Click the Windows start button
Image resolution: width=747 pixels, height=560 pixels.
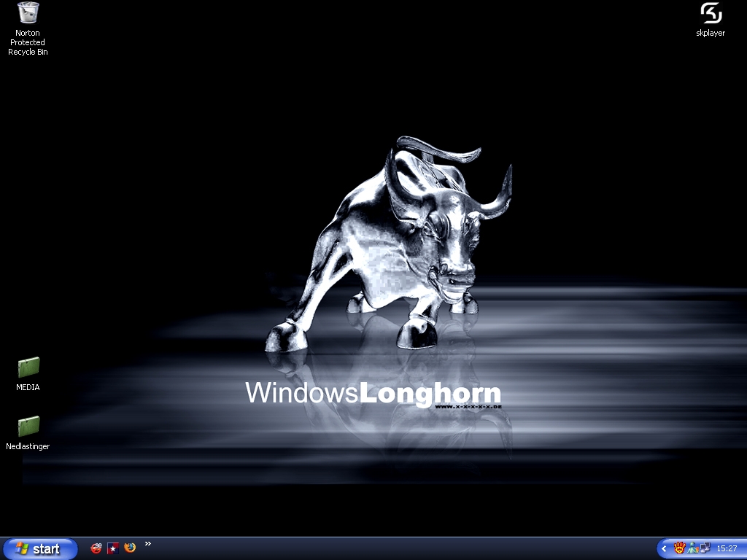(40, 549)
